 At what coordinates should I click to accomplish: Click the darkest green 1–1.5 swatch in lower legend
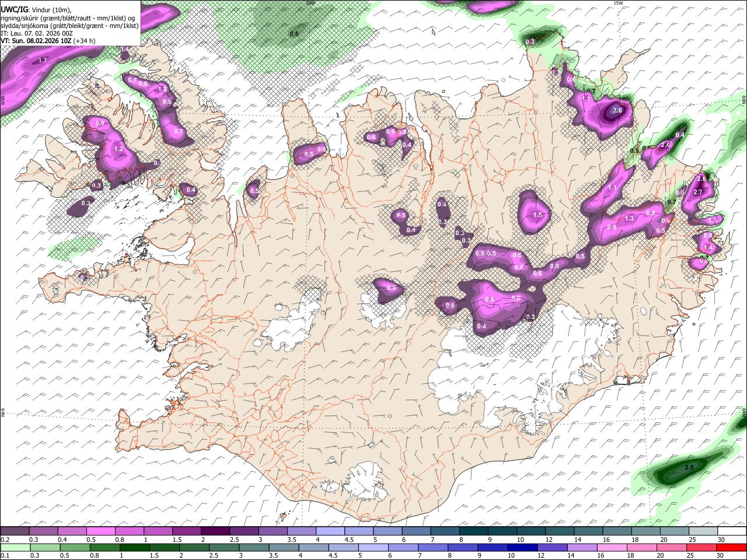(x=135, y=548)
